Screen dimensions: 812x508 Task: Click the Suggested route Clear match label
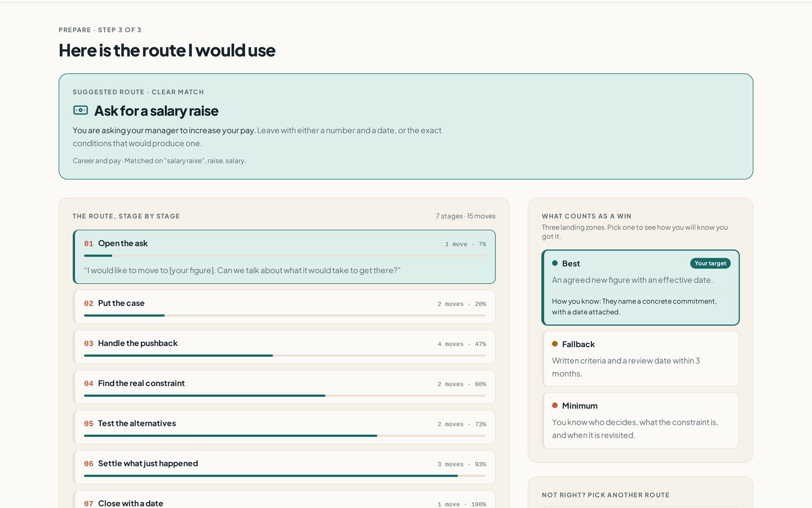tap(138, 92)
